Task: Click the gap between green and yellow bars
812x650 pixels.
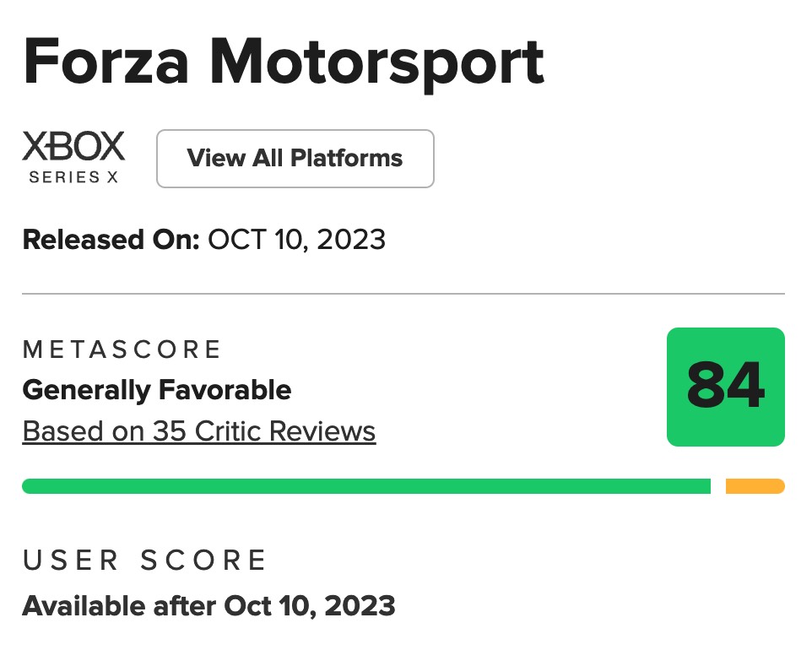Action: 718,486
